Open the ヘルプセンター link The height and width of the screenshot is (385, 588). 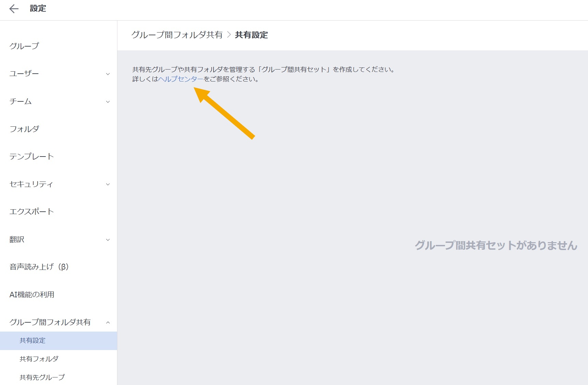pos(180,79)
